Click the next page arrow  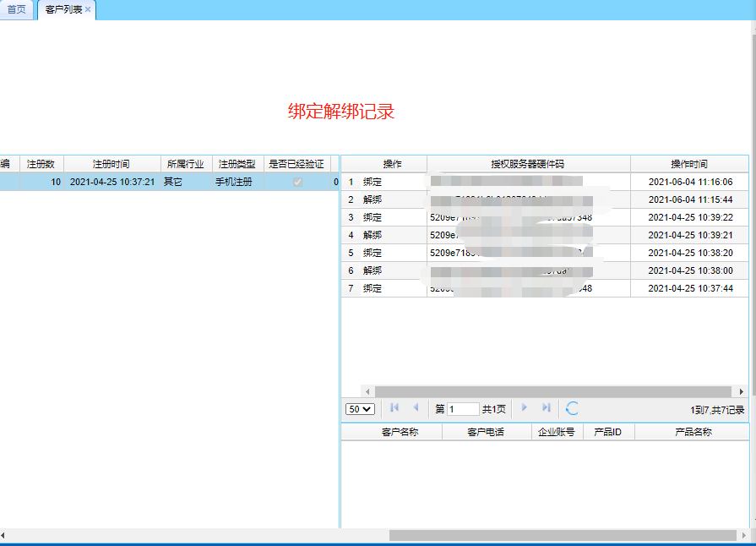(x=525, y=408)
